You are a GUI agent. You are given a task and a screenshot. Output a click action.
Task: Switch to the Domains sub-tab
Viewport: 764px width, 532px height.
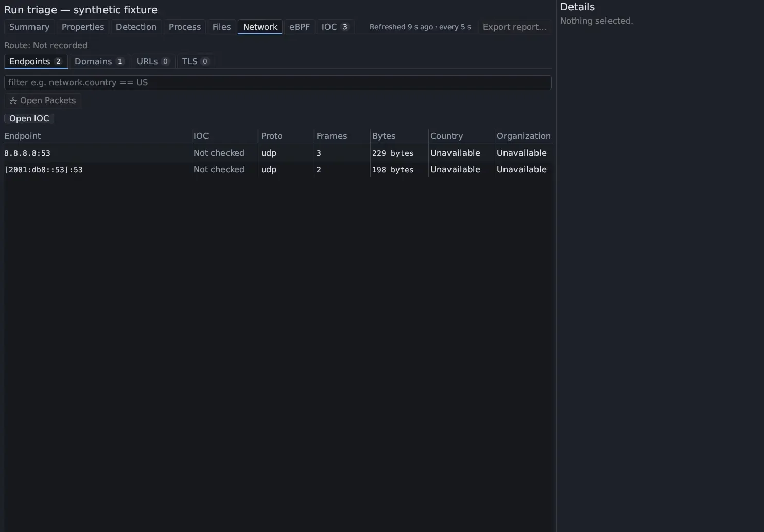[99, 61]
